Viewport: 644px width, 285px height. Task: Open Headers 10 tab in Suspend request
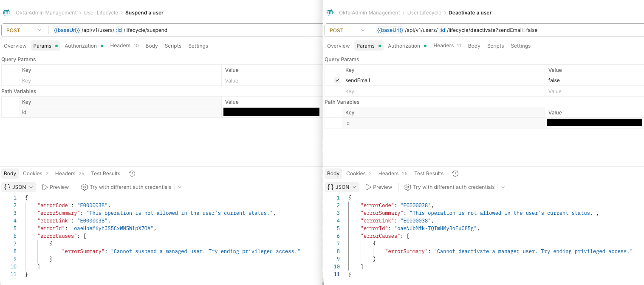[124, 46]
